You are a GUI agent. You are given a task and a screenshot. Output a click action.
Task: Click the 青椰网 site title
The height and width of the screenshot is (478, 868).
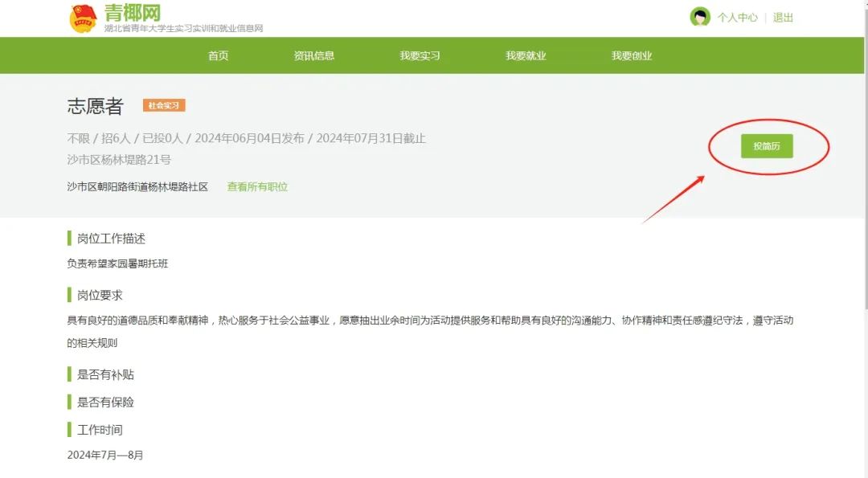point(133,13)
